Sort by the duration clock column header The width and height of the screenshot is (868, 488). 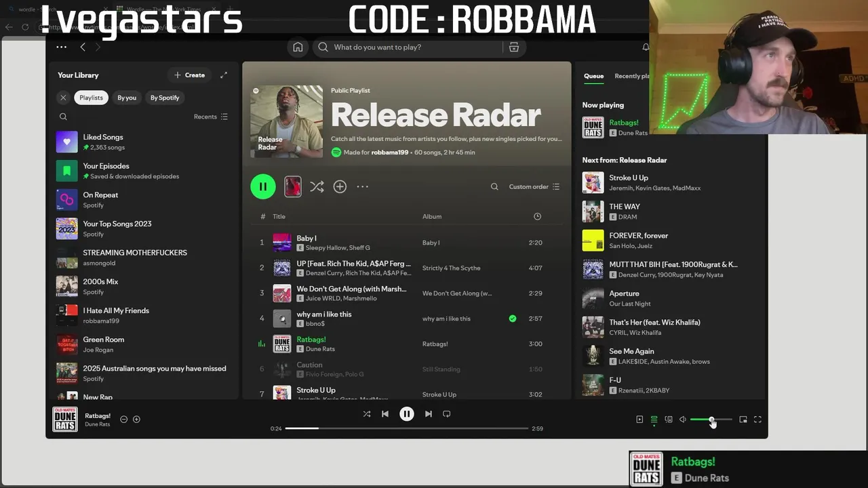coord(537,216)
